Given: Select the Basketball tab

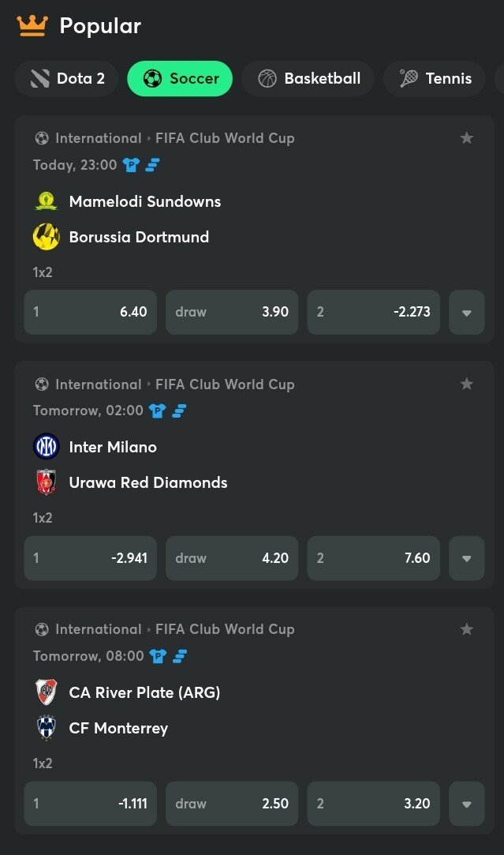Looking at the screenshot, I should tap(308, 78).
